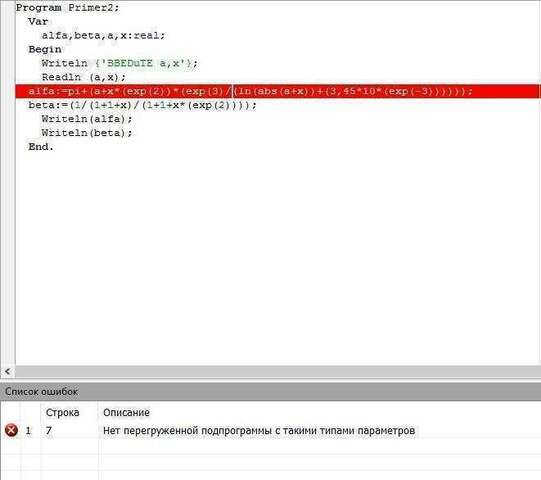Click the line number 7 cell in error row
Screen dimensions: 541x480
click(x=49, y=431)
